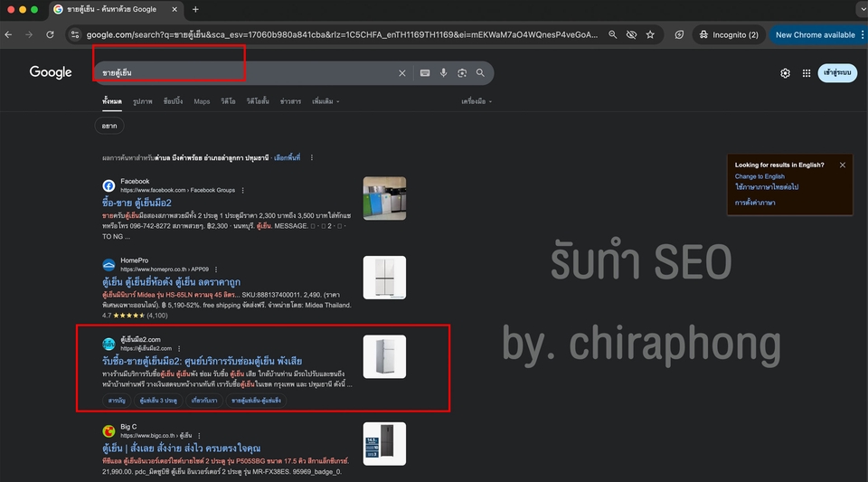Open three-dot menu for Facebook result
This screenshot has width=868, height=482.
[243, 191]
